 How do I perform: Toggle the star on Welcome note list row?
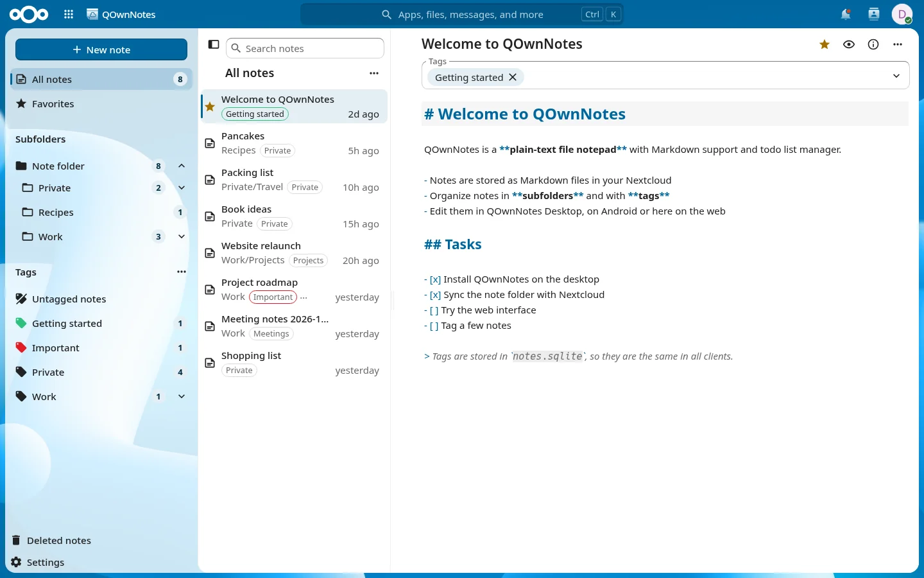pyautogui.click(x=210, y=107)
